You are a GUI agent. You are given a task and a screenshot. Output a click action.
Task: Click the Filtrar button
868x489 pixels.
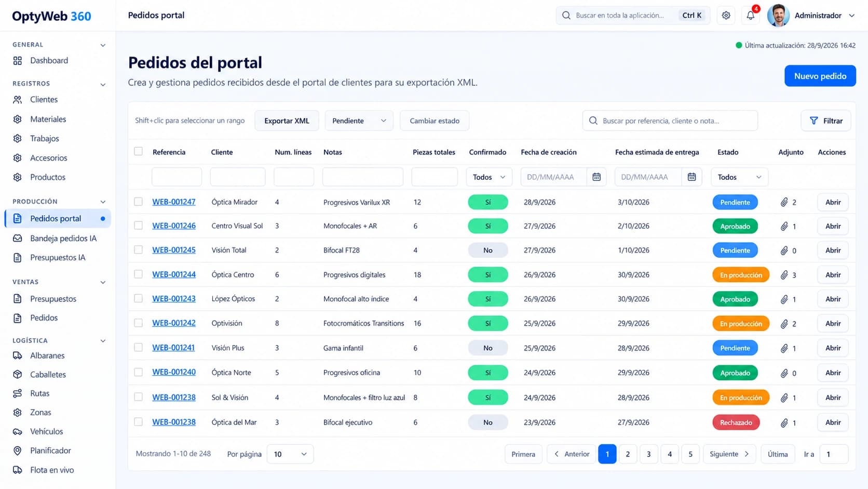[825, 121]
